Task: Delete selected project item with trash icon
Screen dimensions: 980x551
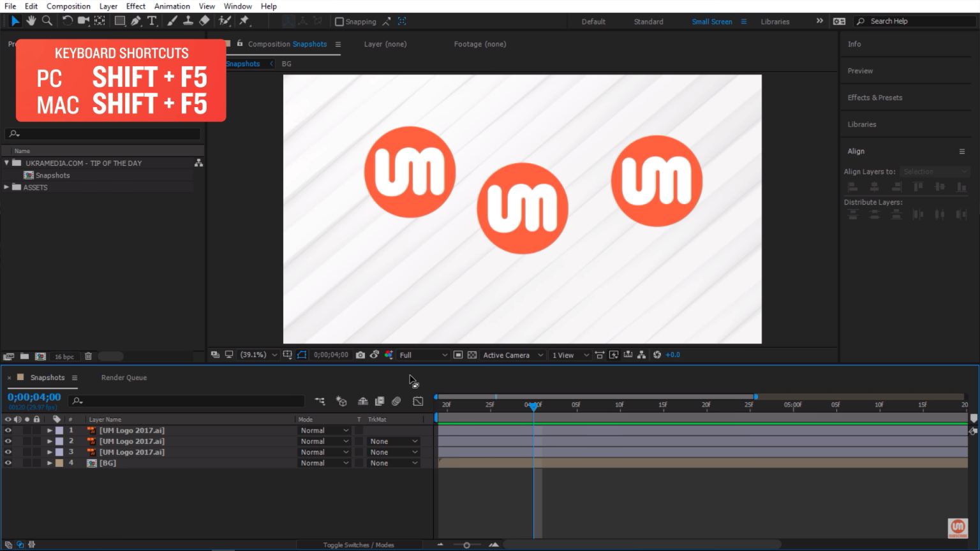Action: pyautogui.click(x=89, y=356)
